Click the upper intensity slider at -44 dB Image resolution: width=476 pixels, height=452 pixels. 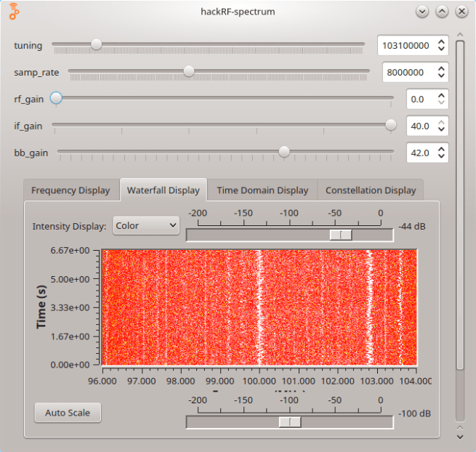click(x=340, y=235)
